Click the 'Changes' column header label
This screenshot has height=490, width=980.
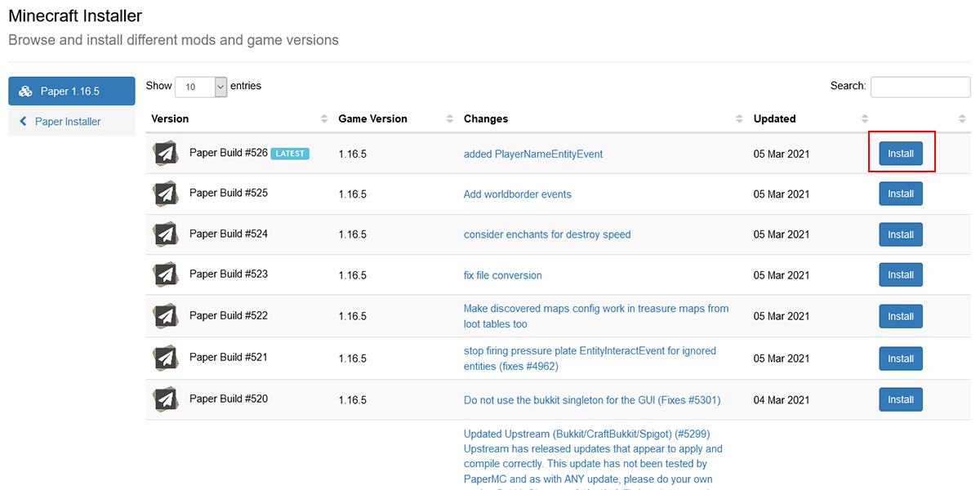click(486, 119)
